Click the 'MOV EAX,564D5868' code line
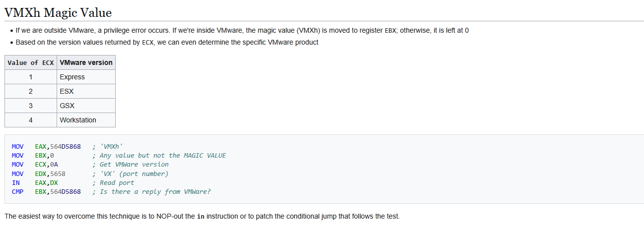Image resolution: width=644 pixels, height=232 pixels. [46, 147]
